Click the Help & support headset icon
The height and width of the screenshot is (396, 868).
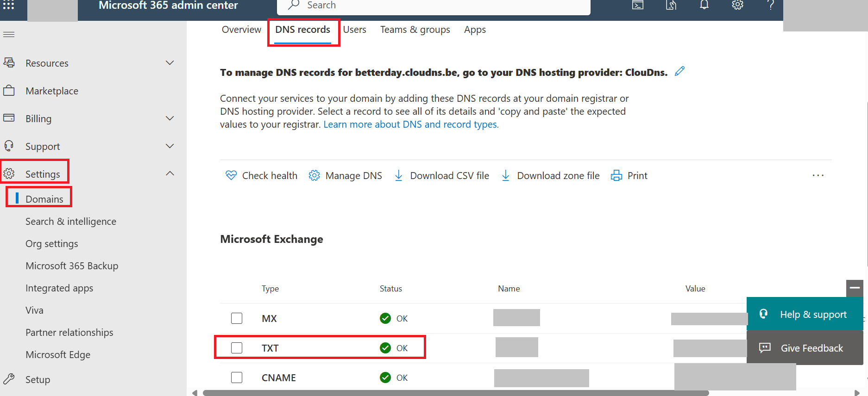pyautogui.click(x=764, y=314)
